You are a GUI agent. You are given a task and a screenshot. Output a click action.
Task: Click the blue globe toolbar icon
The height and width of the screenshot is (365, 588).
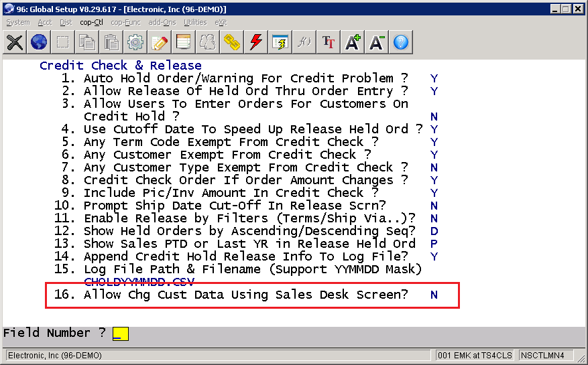tap(39, 42)
